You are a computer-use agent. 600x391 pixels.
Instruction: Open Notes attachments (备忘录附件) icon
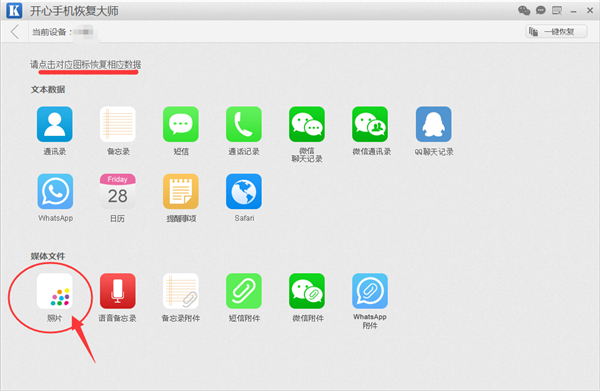[x=181, y=291]
